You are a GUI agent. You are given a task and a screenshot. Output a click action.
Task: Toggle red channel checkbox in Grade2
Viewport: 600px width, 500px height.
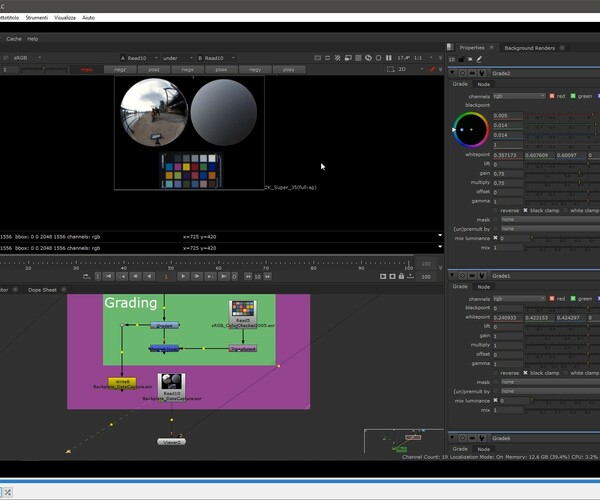(552, 96)
